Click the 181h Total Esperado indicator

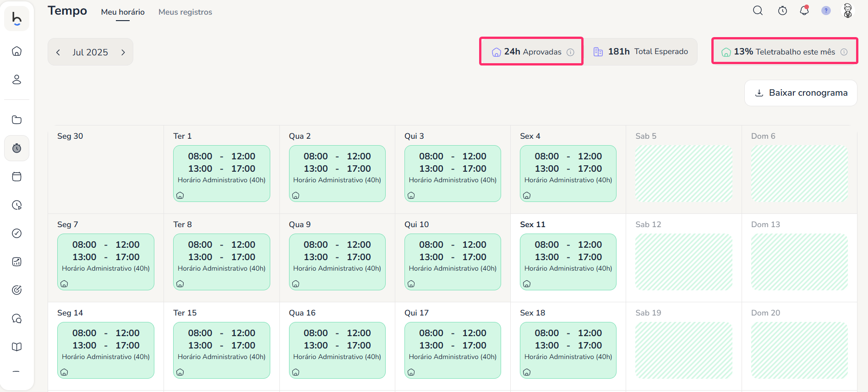pos(640,52)
